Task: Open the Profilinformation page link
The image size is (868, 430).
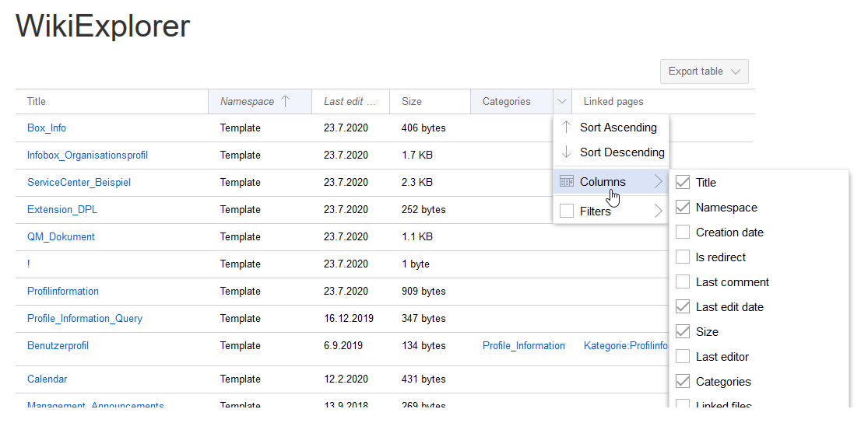Action: [63, 292]
